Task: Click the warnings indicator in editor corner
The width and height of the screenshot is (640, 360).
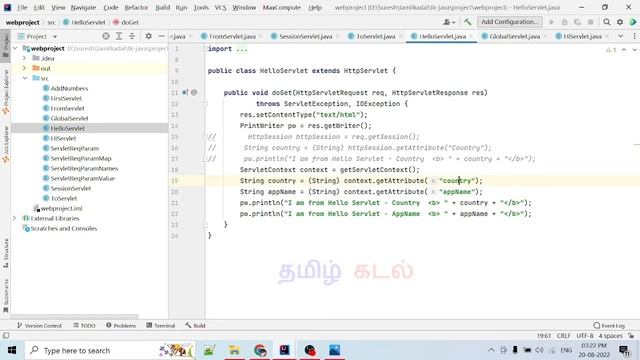Action: pos(611,50)
